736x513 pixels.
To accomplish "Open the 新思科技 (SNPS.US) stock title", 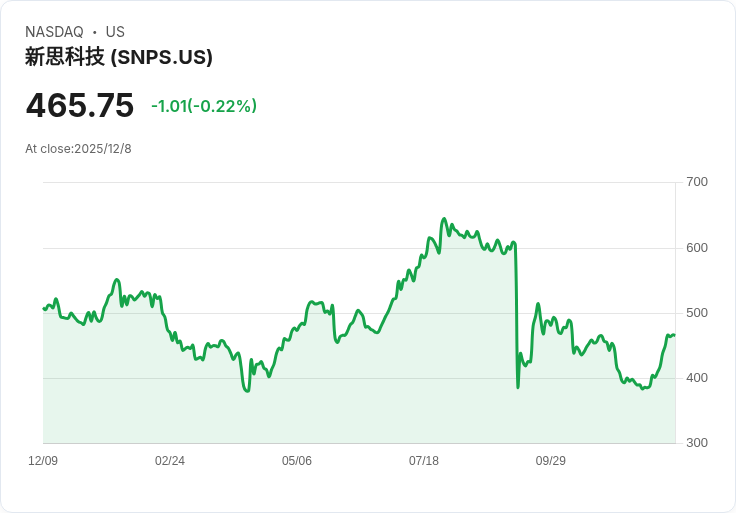I will [119, 57].
